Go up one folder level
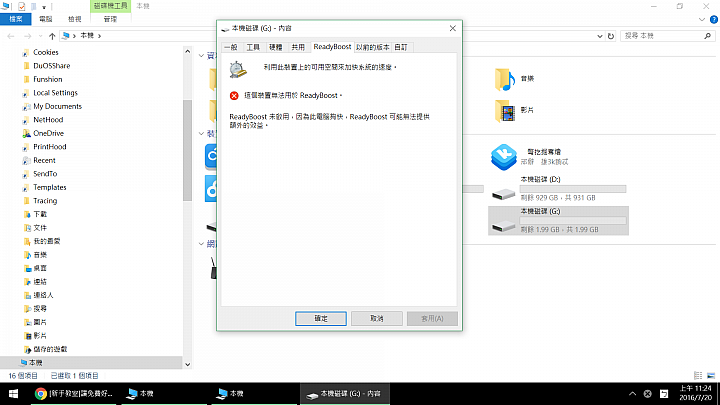This screenshot has width=720, height=405. 52,36
